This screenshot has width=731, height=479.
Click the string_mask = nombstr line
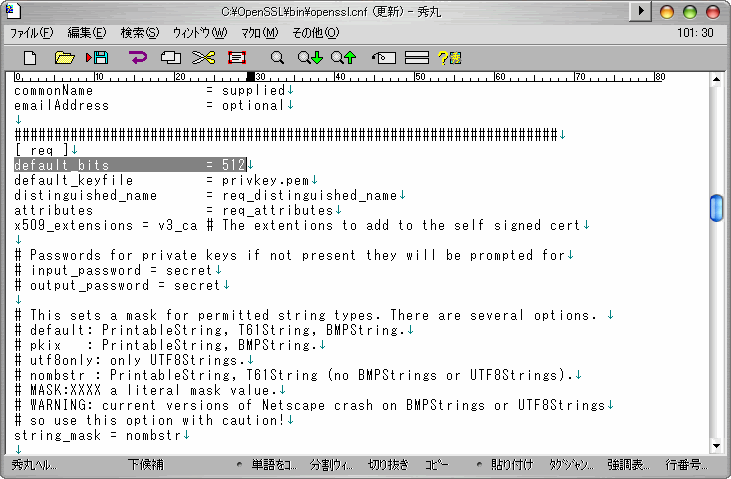coord(98,436)
